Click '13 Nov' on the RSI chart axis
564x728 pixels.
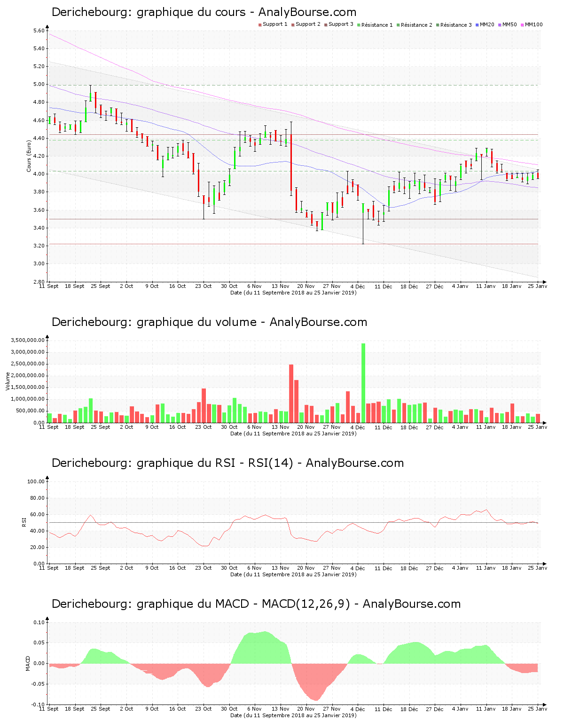tap(281, 568)
